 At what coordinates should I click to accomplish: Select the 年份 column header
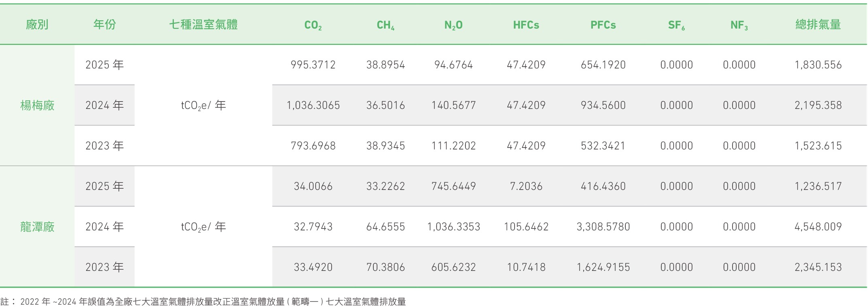pyautogui.click(x=104, y=25)
